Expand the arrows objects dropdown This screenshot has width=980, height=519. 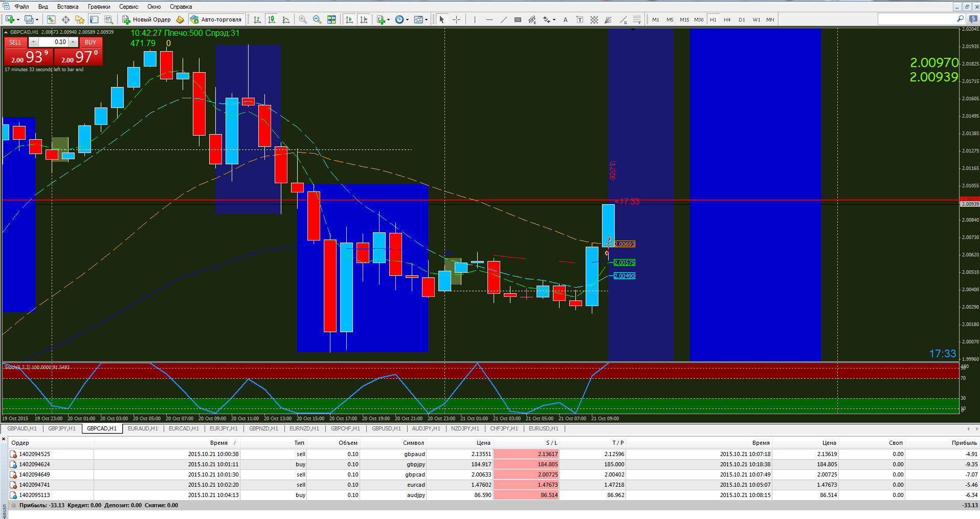(x=554, y=19)
